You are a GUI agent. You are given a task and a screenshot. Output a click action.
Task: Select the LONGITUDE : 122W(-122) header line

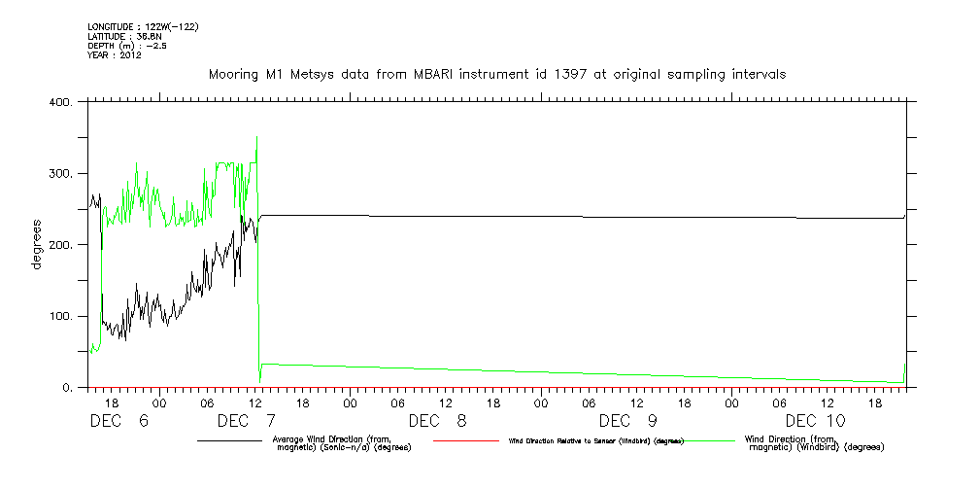(x=143, y=27)
